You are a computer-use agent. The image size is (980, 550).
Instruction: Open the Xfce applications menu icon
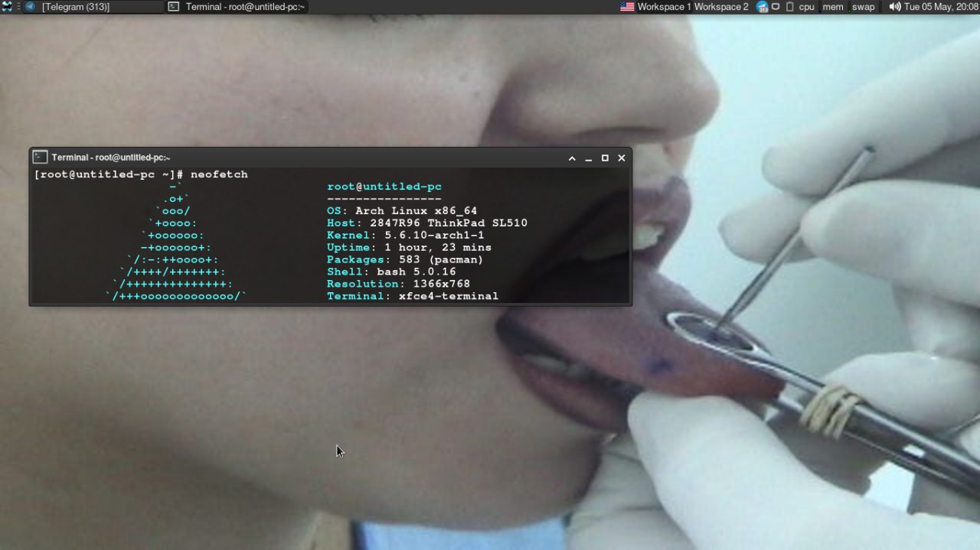coord(8,7)
